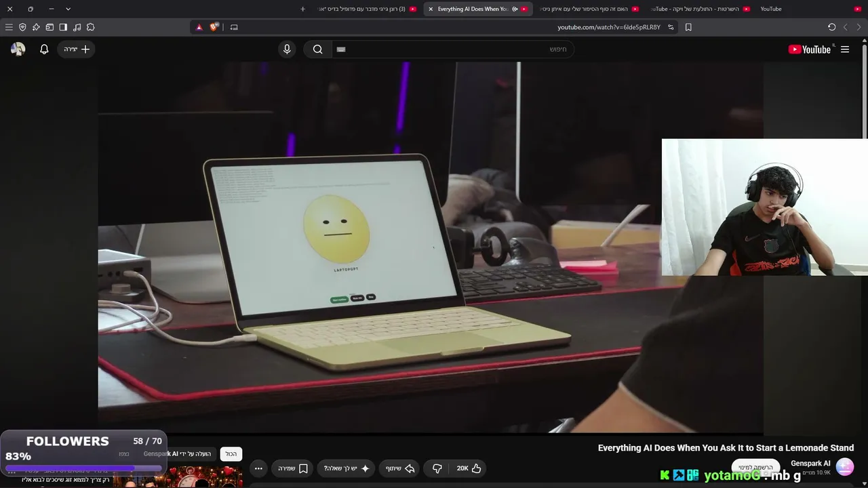Reload the page
The image size is (868, 488).
click(x=831, y=27)
